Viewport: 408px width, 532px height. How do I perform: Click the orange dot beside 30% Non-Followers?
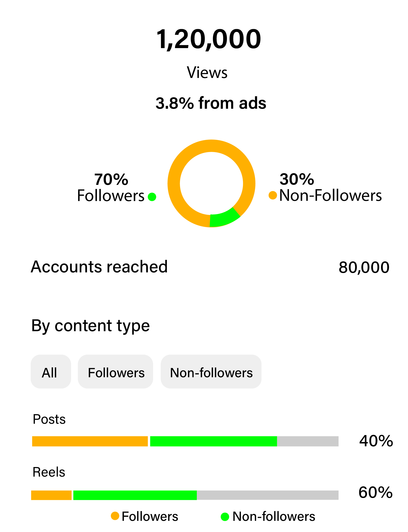coord(273,195)
